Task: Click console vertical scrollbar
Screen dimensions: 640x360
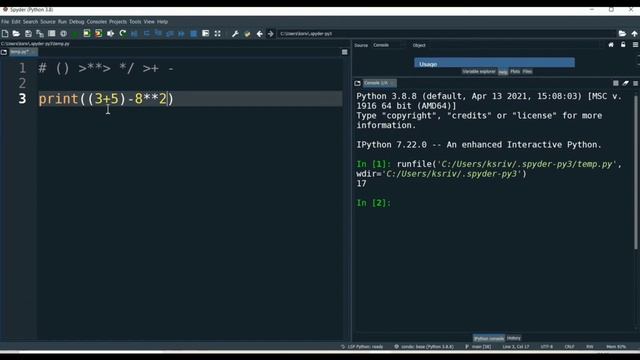Action: [636, 171]
